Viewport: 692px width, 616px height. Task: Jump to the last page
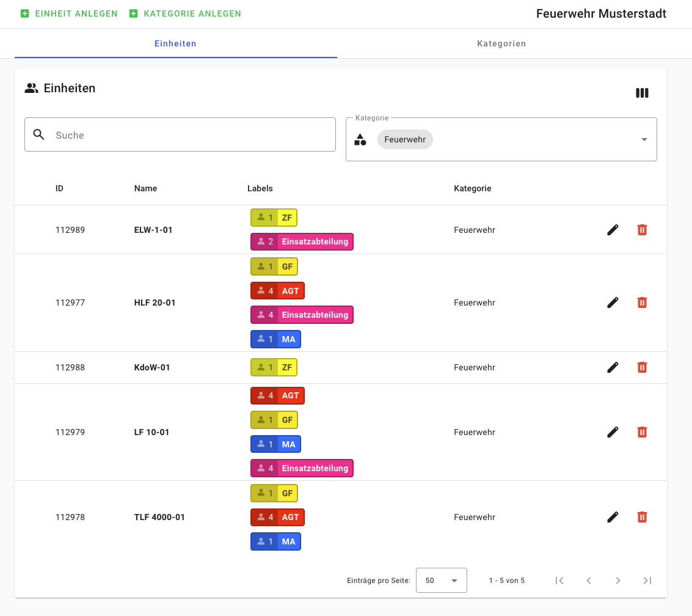647,581
